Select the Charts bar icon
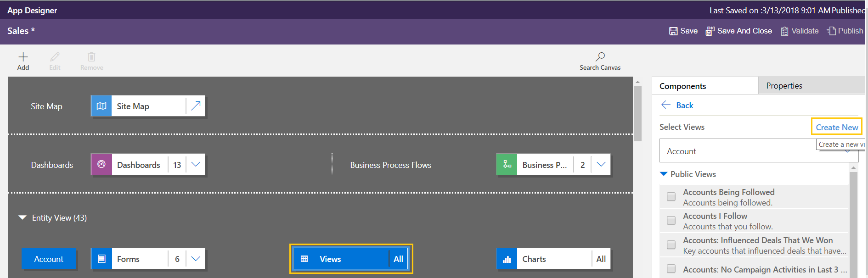868x278 pixels. [507, 259]
